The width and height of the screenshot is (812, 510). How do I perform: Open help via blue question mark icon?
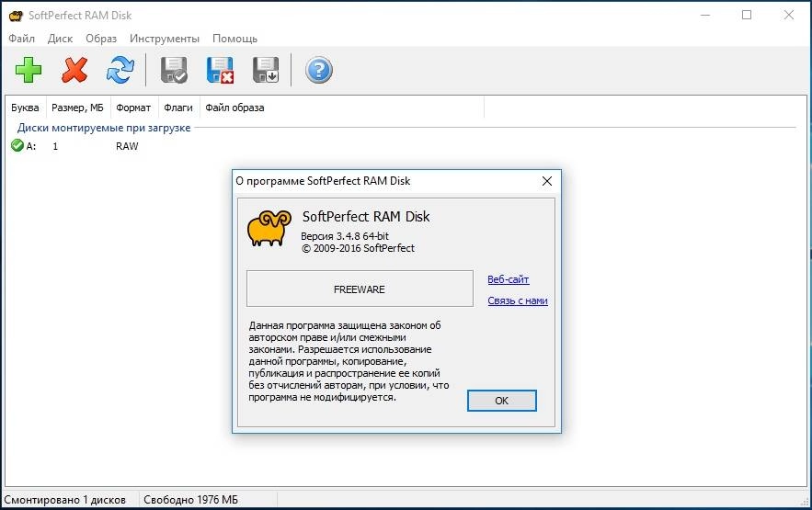click(x=318, y=70)
